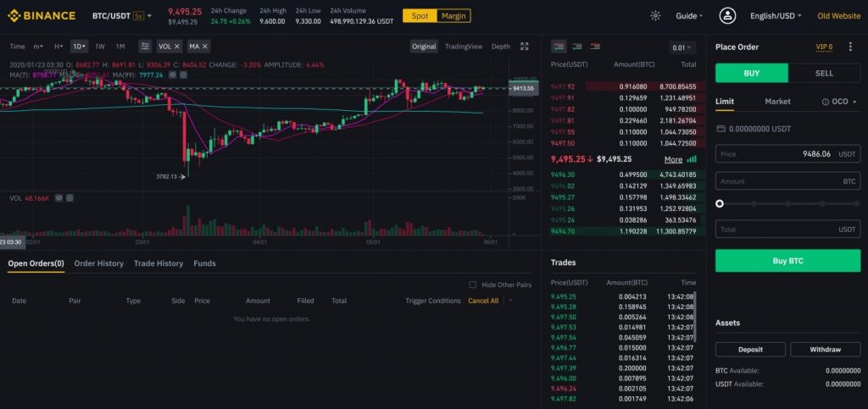Open the theme brightness toggle icon
The height and width of the screenshot is (409, 868).
point(655,16)
